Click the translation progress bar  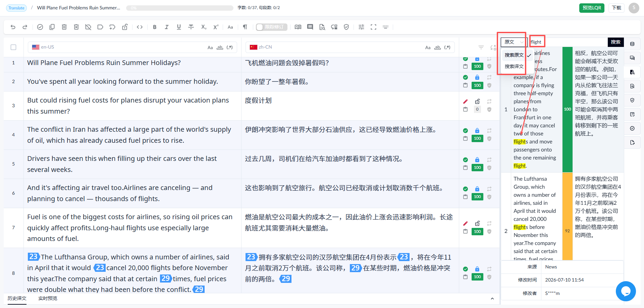tap(180, 8)
